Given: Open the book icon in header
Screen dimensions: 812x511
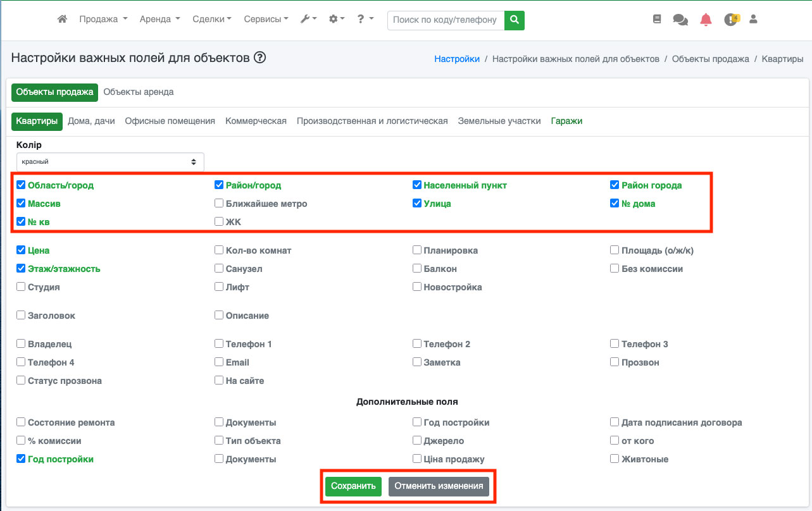Looking at the screenshot, I should click(657, 20).
